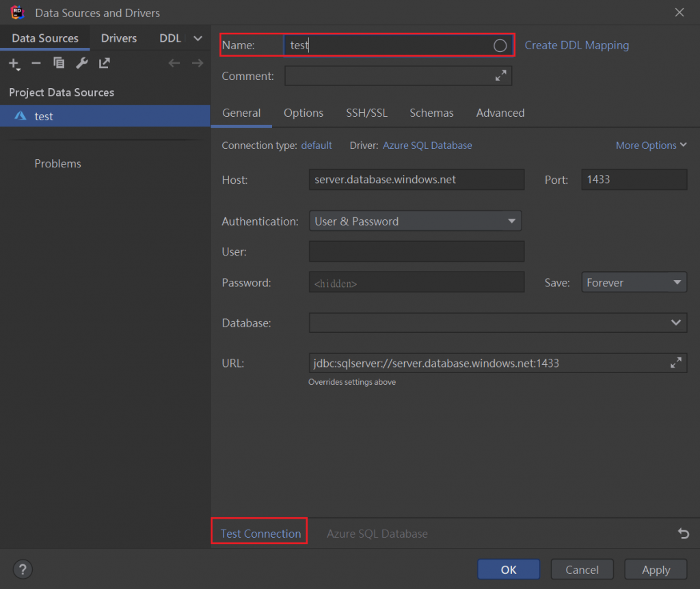The width and height of the screenshot is (700, 589).
Task: Click the Rider logo in title bar
Action: click(17, 12)
